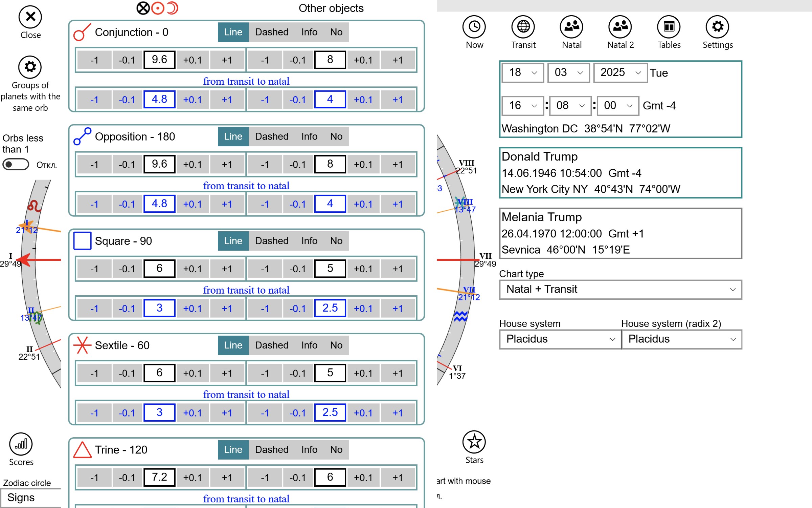Decrease Square orb with the -0.1 button
Viewport: 812px width, 508px height.
click(127, 268)
